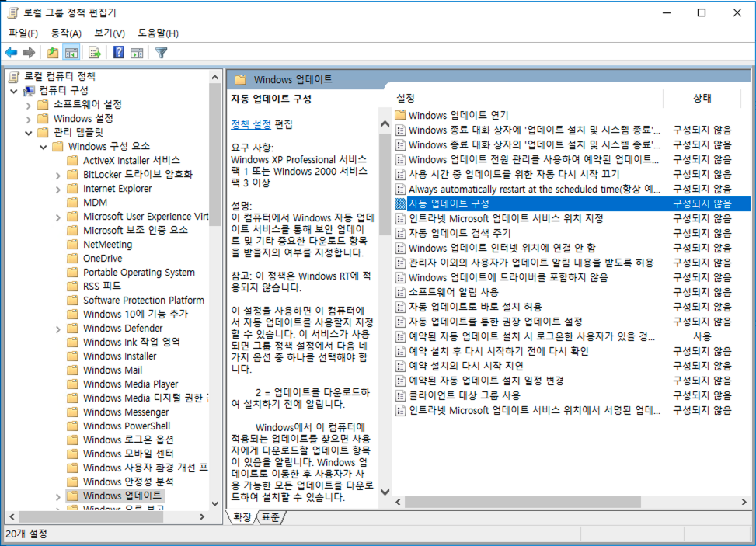
Task: Click policy icon of 자동 업데이트 구성 row
Action: 400,203
